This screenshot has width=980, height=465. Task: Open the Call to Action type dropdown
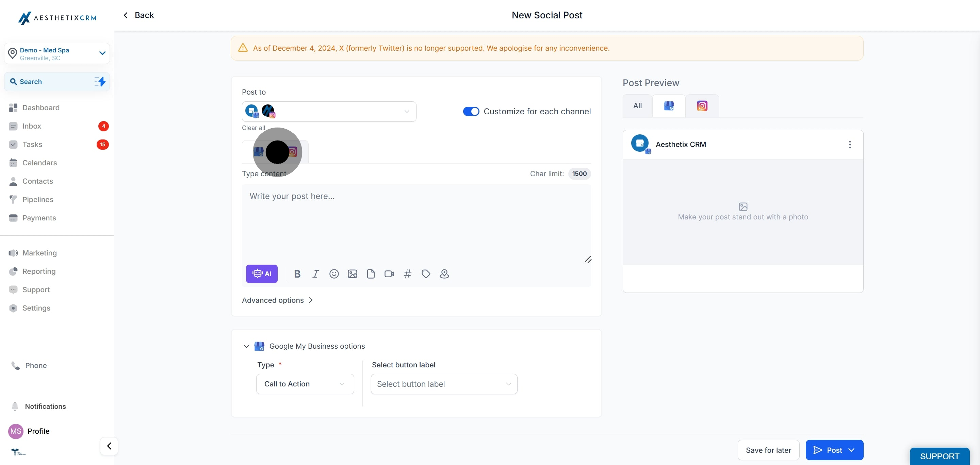tap(305, 384)
